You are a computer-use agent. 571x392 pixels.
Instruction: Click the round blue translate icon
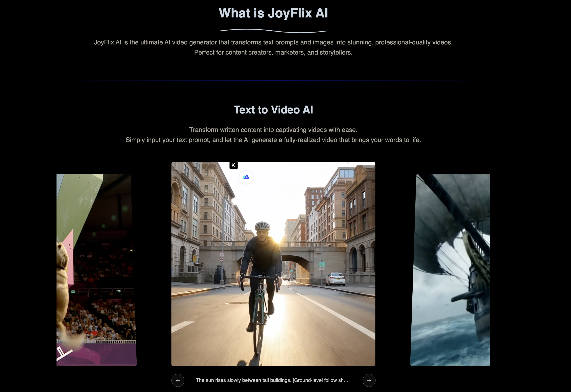(246, 177)
